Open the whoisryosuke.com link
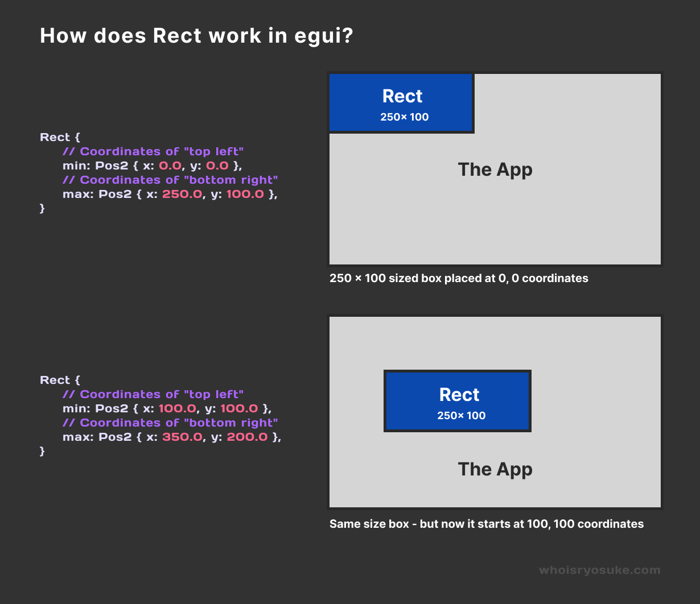 click(x=599, y=570)
